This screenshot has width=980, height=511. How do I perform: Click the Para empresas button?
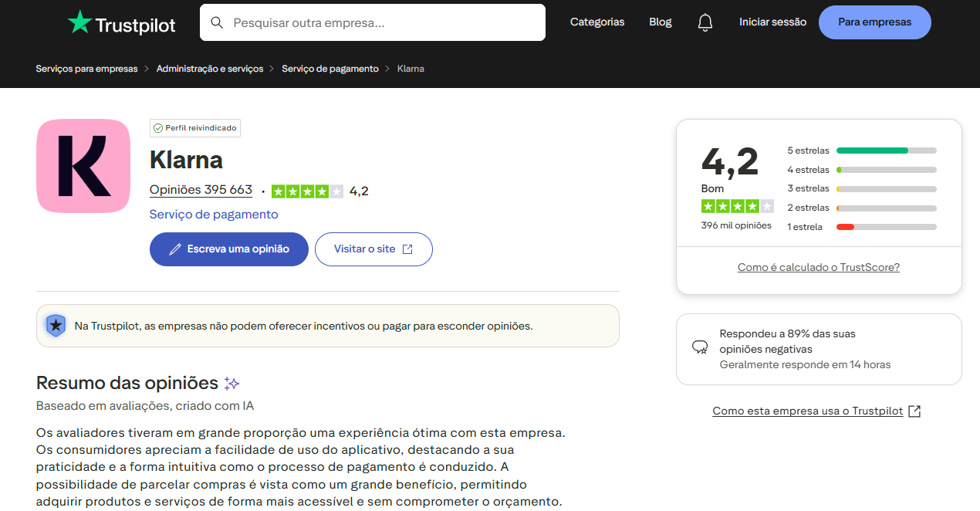[x=875, y=22]
